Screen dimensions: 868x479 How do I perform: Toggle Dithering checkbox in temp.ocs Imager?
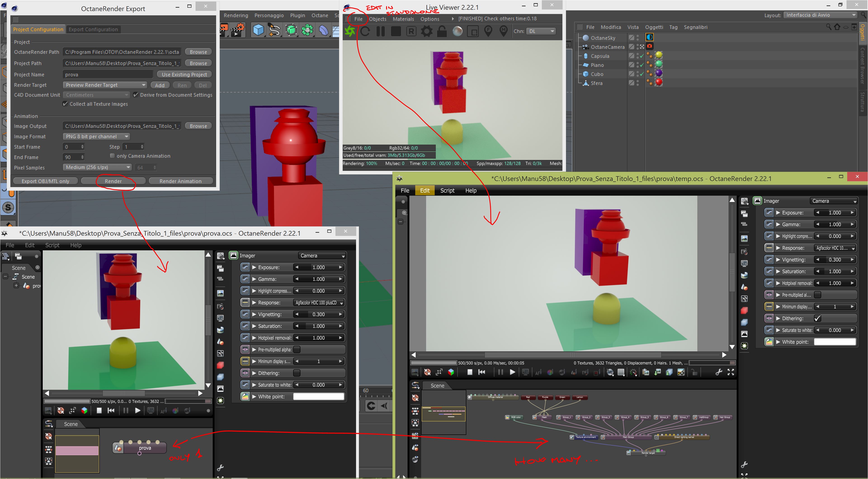(x=817, y=318)
